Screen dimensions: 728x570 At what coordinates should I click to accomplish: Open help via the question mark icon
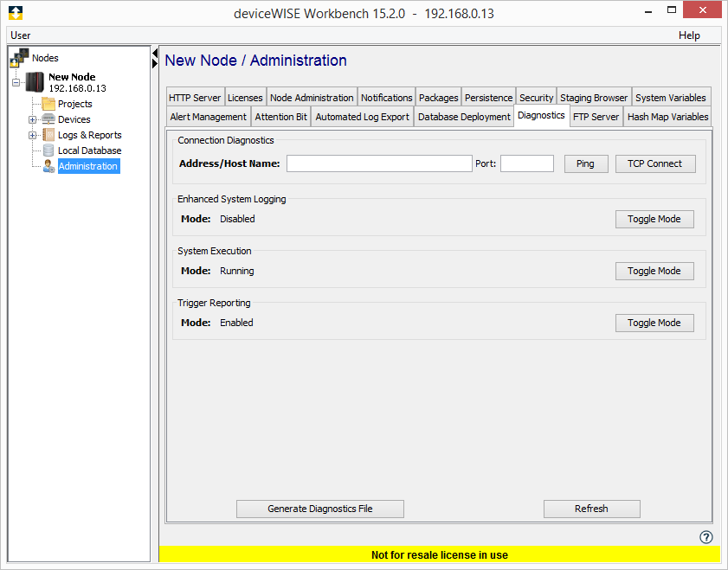(705, 537)
